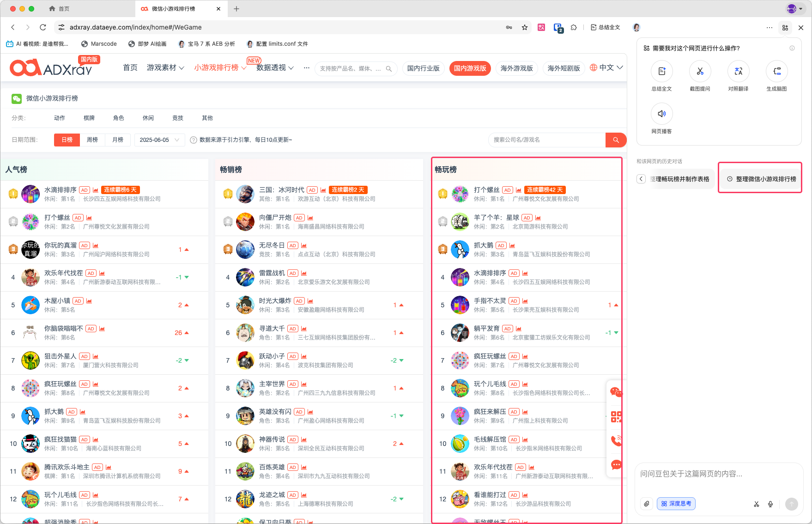
Task: Bookmark page with the star icon
Action: (x=525, y=27)
